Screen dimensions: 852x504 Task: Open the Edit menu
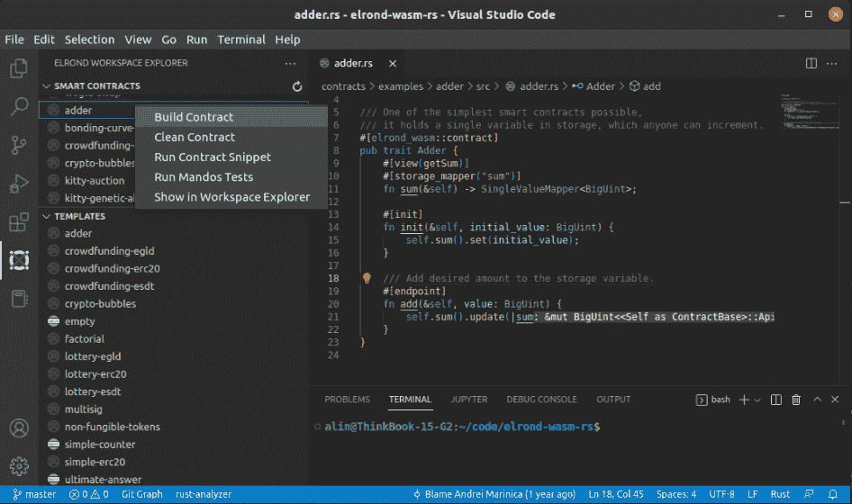coord(44,40)
